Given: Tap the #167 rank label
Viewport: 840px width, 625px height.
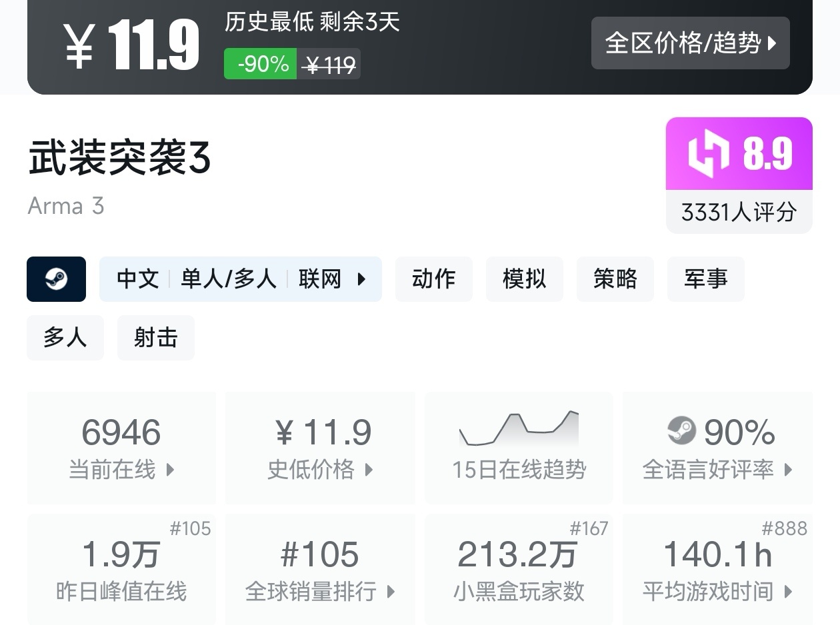Looking at the screenshot, I should pos(589,528).
